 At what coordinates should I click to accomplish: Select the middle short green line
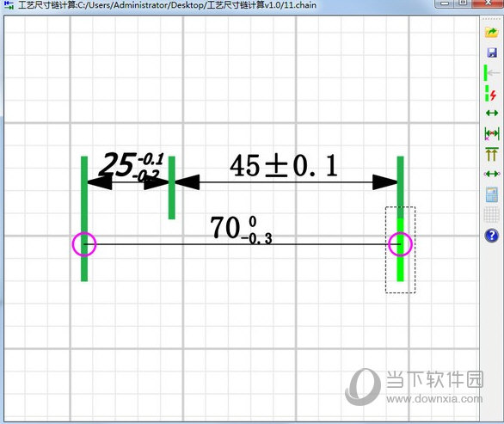coord(172,187)
